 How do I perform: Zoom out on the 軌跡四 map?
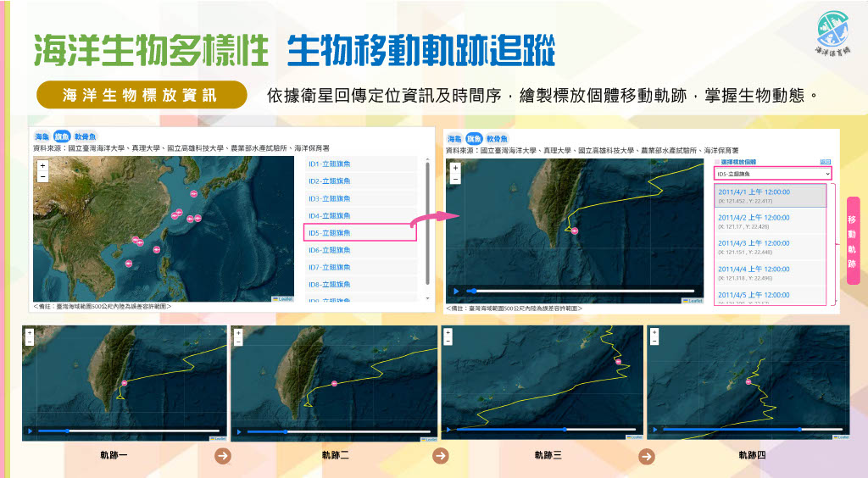click(x=654, y=342)
